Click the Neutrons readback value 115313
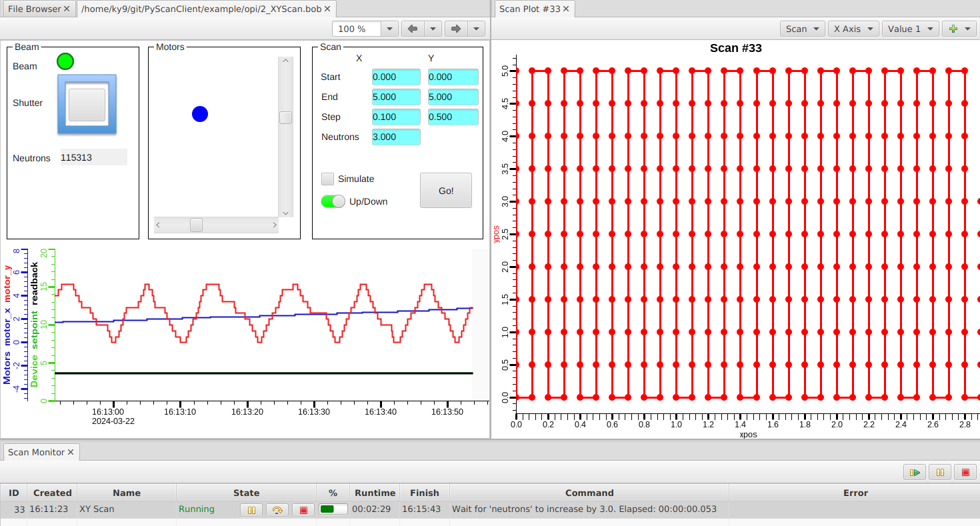 coord(93,157)
